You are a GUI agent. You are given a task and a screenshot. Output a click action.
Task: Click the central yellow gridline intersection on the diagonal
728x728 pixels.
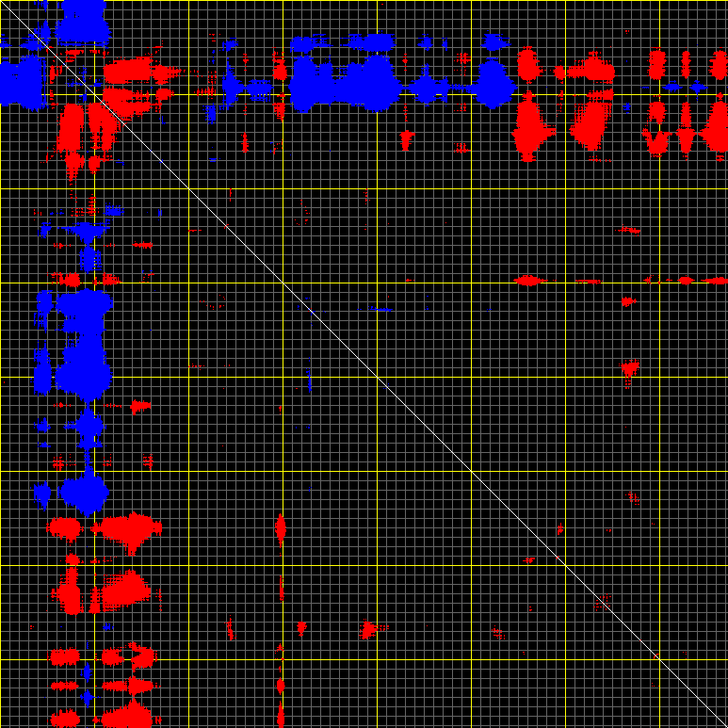click(377, 377)
